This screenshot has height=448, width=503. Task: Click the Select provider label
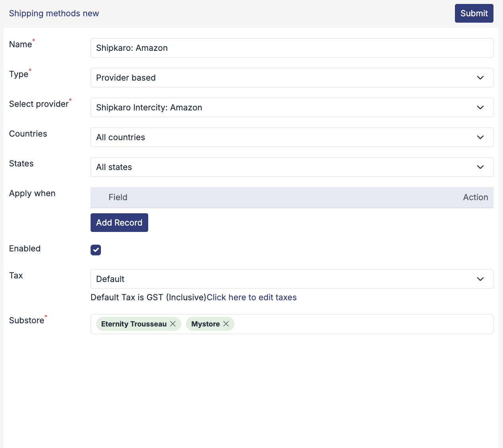(39, 104)
